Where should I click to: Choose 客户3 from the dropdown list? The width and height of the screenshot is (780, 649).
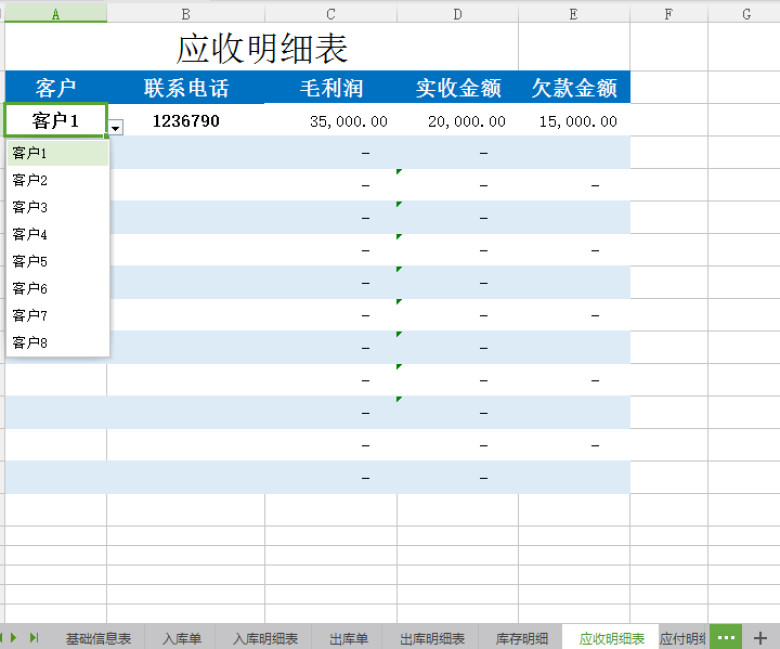click(x=58, y=207)
